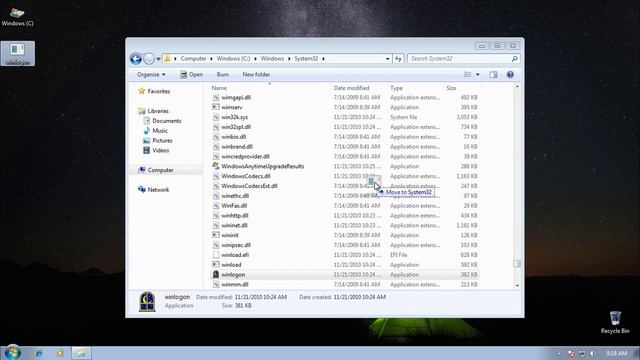Click the file list scrollbar thumb
This screenshot has height=360, width=640.
click(x=517, y=264)
